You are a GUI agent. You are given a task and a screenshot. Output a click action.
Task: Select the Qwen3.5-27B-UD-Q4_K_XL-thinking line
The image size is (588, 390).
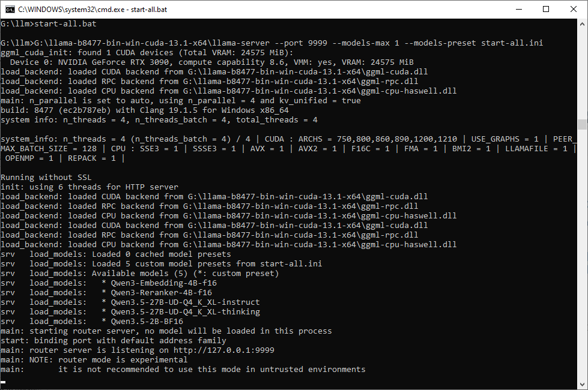point(180,312)
